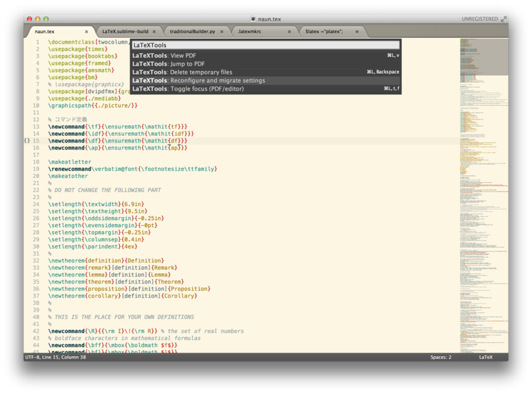Open the LaTeX.sublime-build tab
The height and width of the screenshot is (394, 532).
(x=125, y=31)
